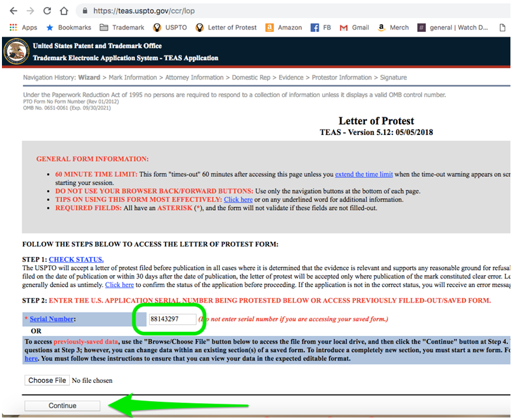515x420 pixels.
Task: Click the Letter of Protest heading
Action: click(x=376, y=121)
